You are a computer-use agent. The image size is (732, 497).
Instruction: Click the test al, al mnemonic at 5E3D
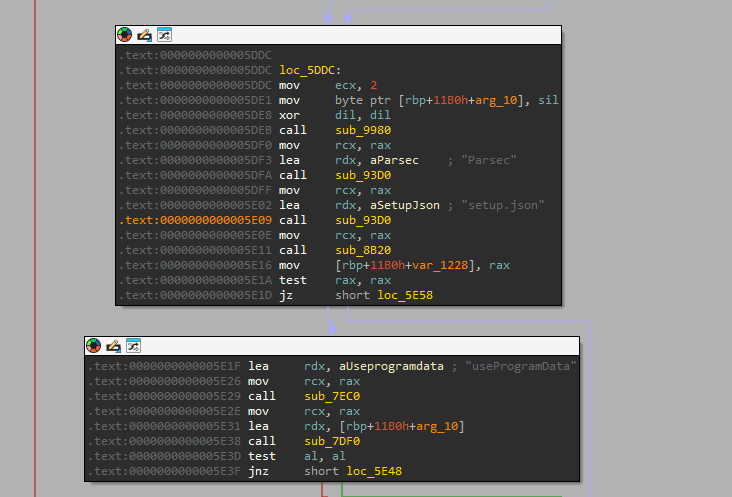pos(261,456)
